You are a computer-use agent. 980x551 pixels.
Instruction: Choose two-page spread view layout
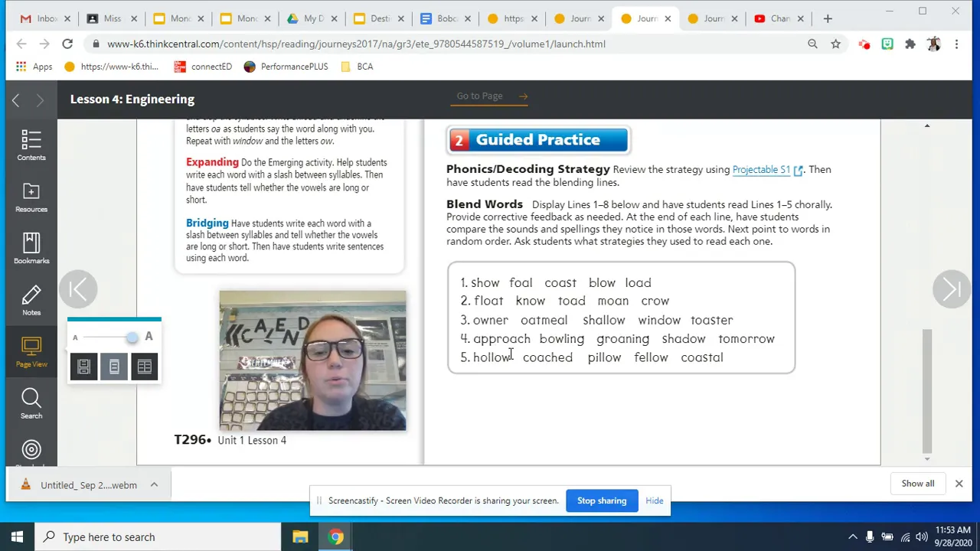[145, 367]
